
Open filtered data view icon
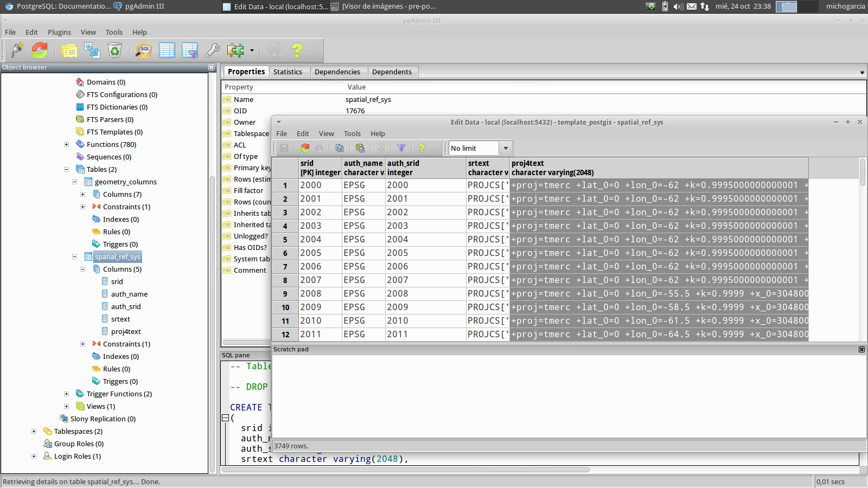190,50
